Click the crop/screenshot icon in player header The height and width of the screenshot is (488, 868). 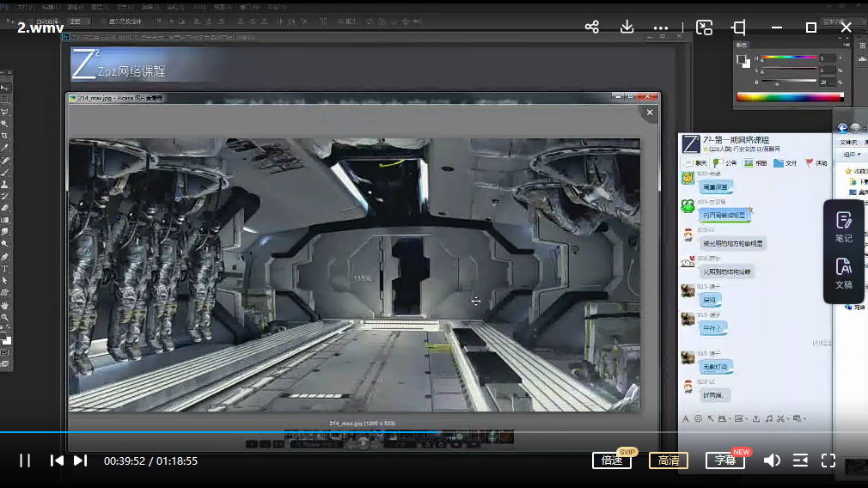pyautogui.click(x=738, y=27)
